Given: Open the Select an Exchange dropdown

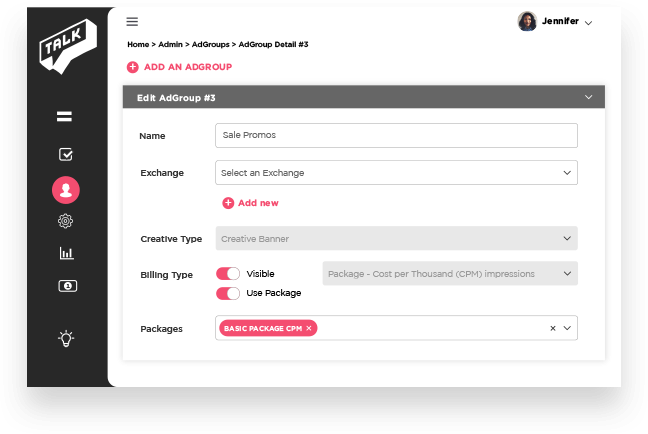Looking at the screenshot, I should tap(396, 173).
